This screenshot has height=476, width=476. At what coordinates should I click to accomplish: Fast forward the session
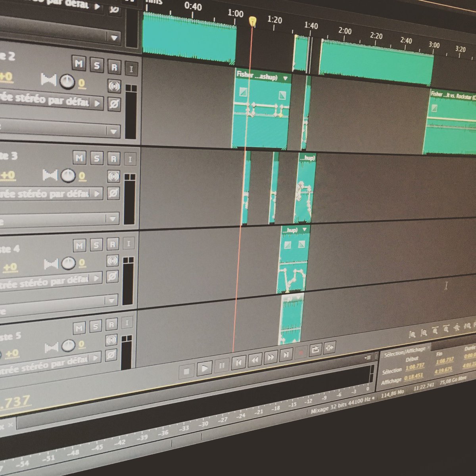point(271,357)
